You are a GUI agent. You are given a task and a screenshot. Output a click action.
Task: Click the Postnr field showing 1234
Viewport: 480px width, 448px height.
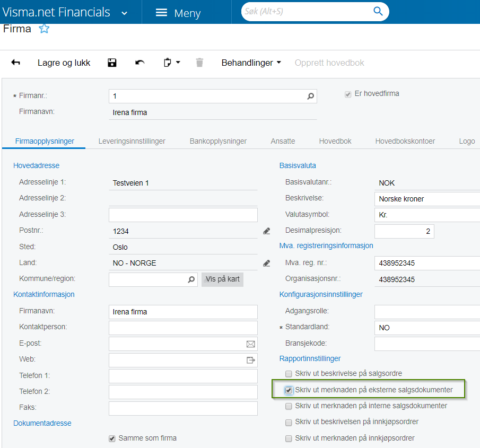coord(183,231)
